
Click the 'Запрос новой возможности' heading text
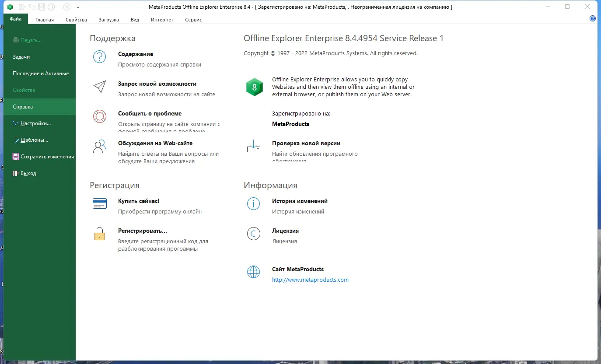[157, 84]
